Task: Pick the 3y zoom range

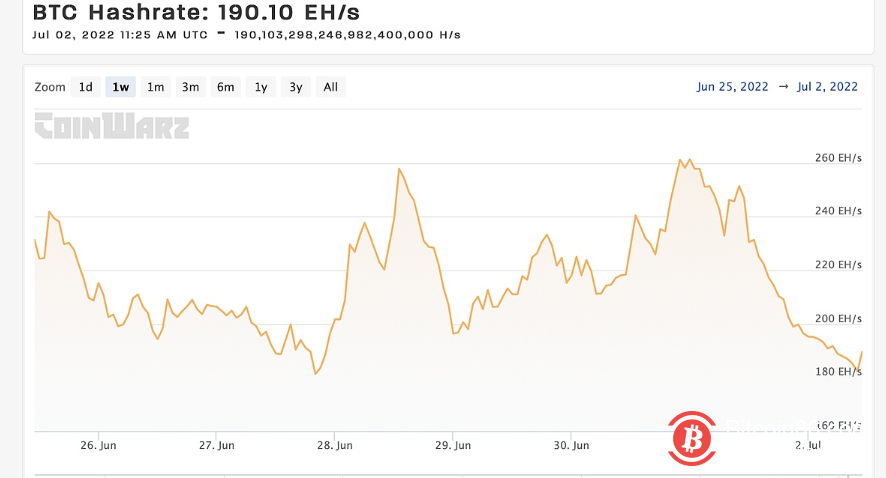Action: coord(295,87)
